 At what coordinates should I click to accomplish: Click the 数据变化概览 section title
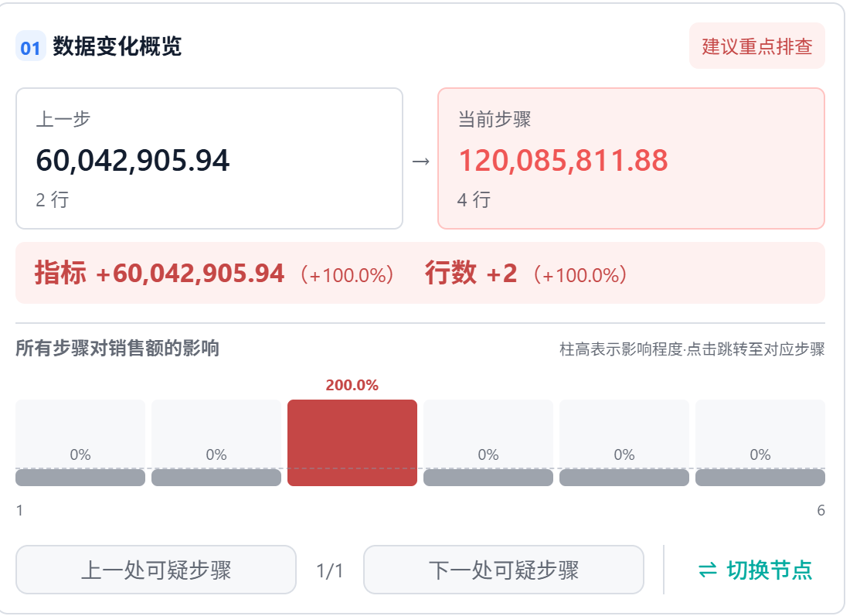tap(117, 46)
